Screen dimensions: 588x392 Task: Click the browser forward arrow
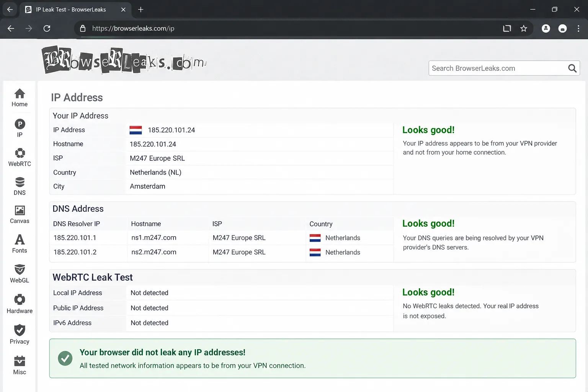(29, 28)
